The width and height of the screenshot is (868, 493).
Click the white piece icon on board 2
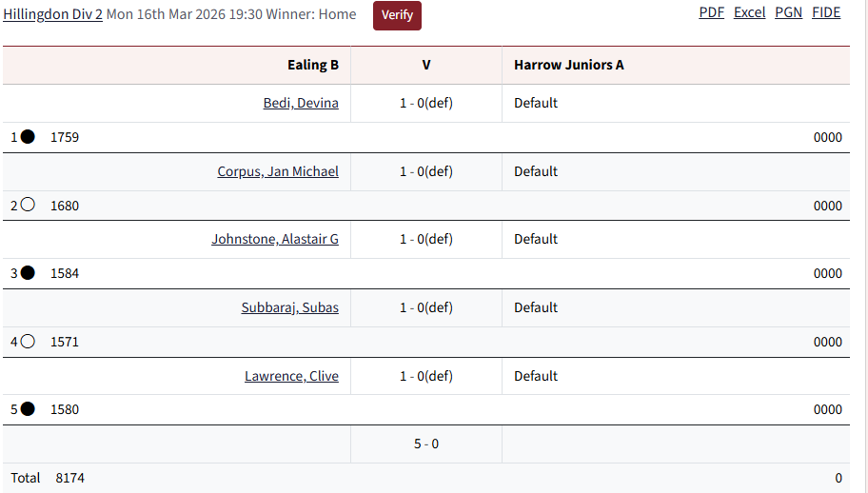point(28,205)
